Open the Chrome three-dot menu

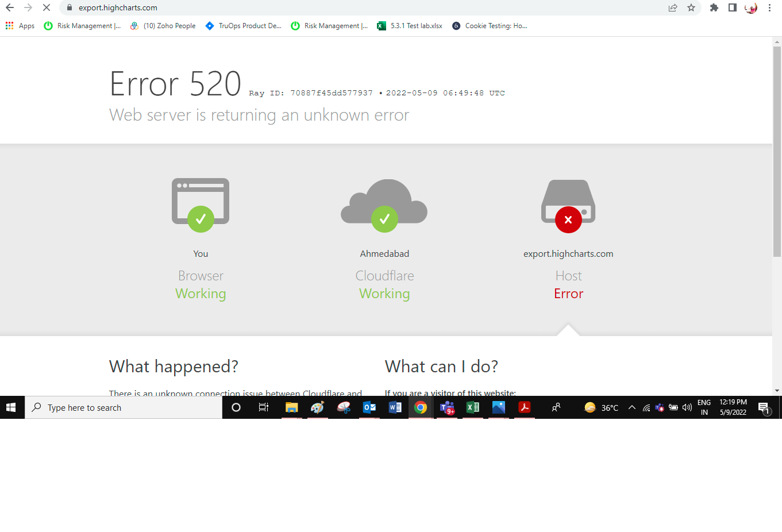point(769,8)
